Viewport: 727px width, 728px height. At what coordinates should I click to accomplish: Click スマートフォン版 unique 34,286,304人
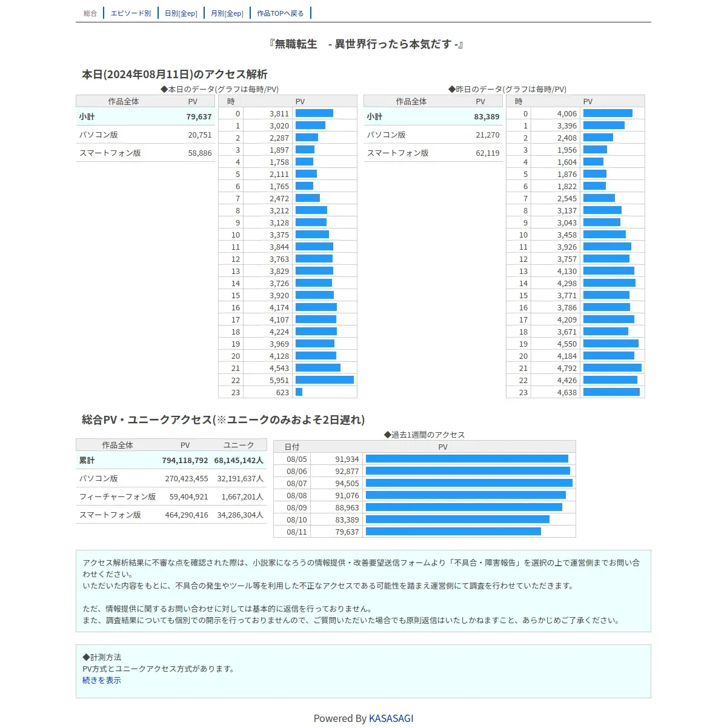240,515
